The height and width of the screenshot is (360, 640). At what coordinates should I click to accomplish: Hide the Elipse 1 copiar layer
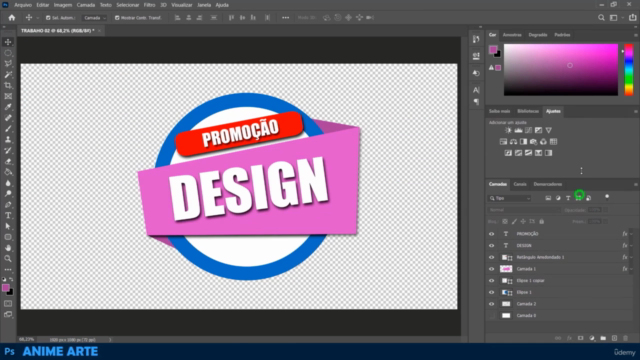click(491, 281)
